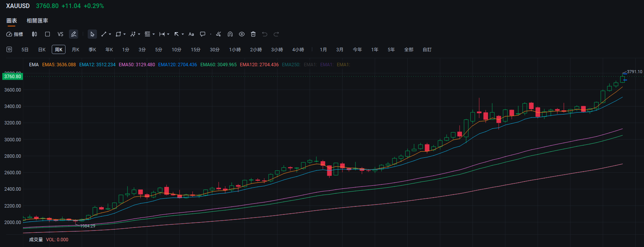Screen dimensions: 644x247
Task: Select the cursor pointer tool
Action: pyautogui.click(x=92, y=34)
